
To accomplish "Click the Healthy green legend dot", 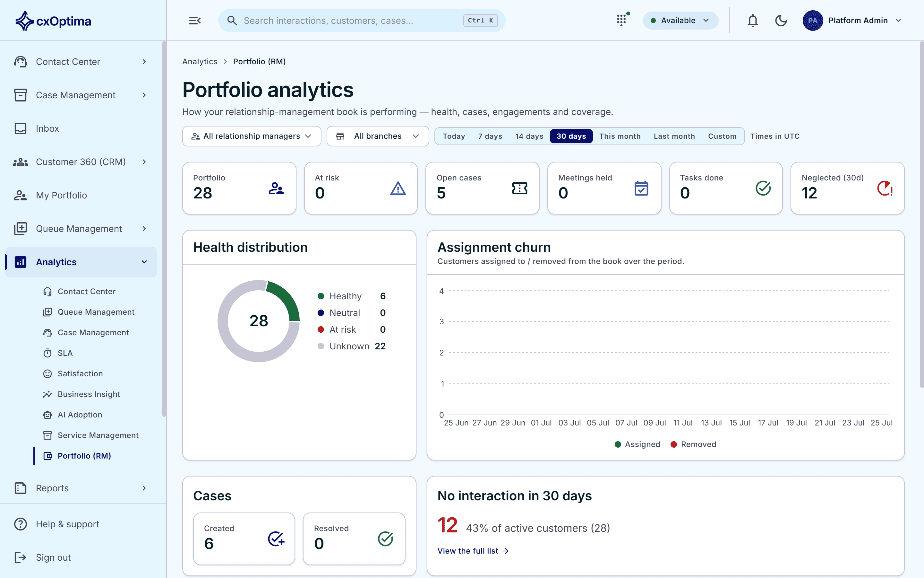I will (x=321, y=296).
